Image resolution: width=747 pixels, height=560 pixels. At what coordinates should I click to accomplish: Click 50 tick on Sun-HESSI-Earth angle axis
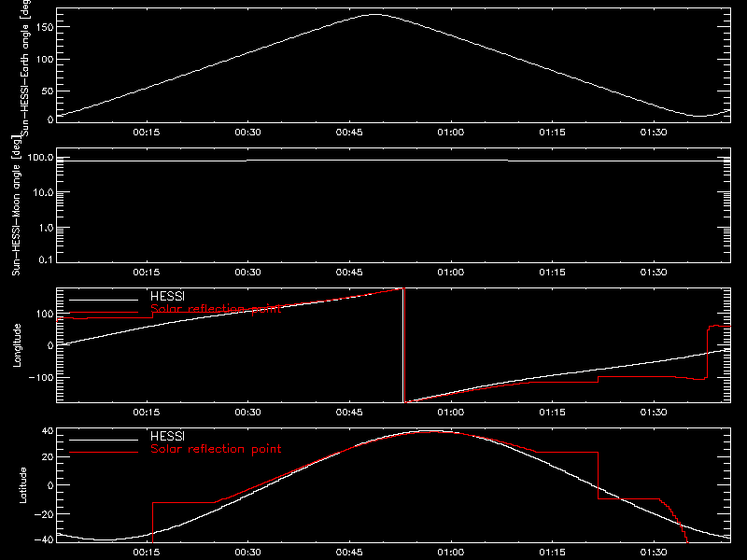[48, 91]
